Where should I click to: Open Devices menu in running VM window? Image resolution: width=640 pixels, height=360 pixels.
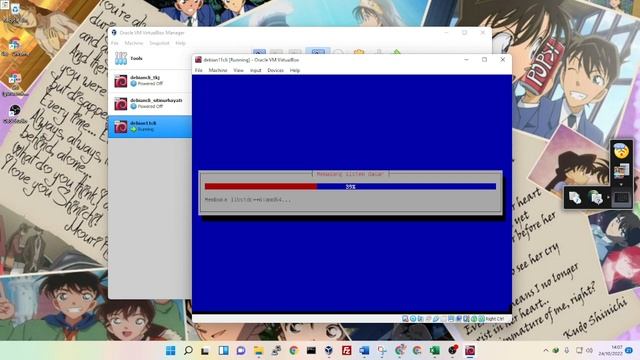pyautogui.click(x=275, y=70)
